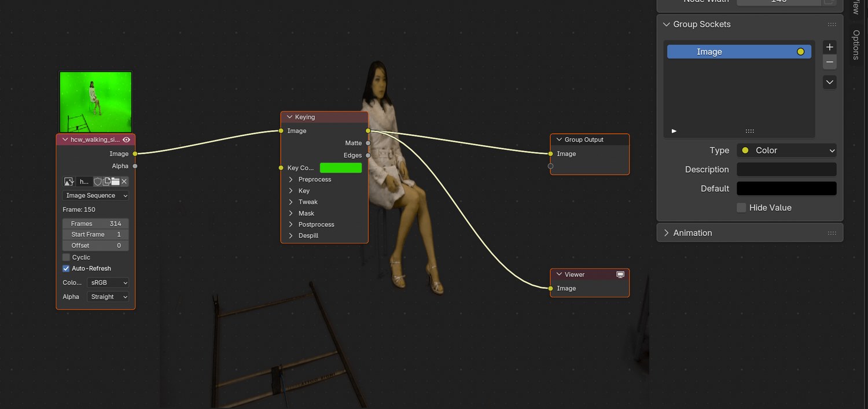Click Keying node Image input socket

pyautogui.click(x=281, y=131)
